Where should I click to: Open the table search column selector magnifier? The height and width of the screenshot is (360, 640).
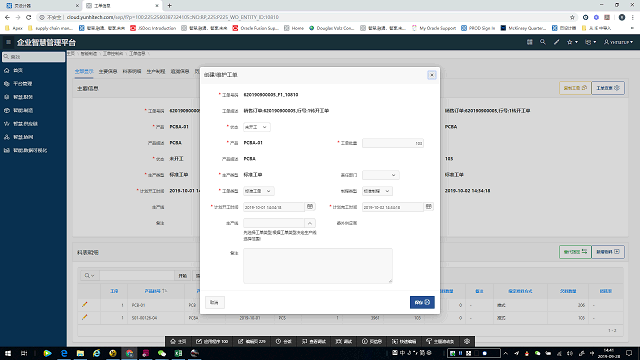pos(89,276)
